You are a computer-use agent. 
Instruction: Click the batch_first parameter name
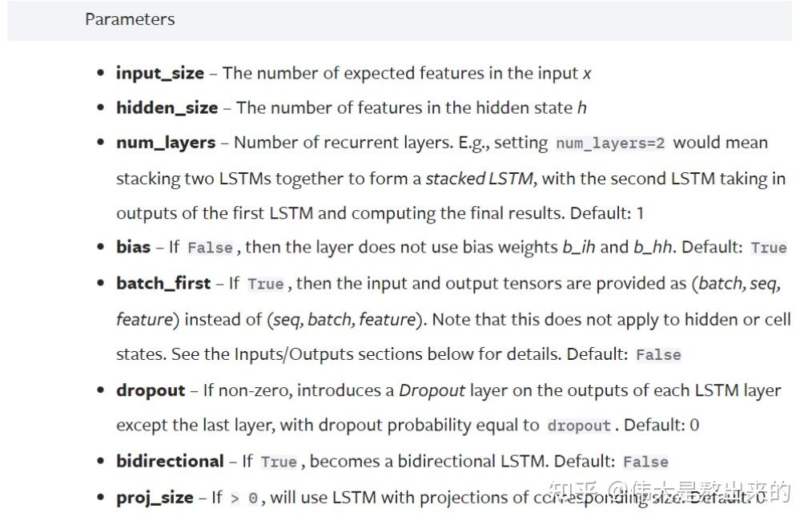pyautogui.click(x=163, y=283)
